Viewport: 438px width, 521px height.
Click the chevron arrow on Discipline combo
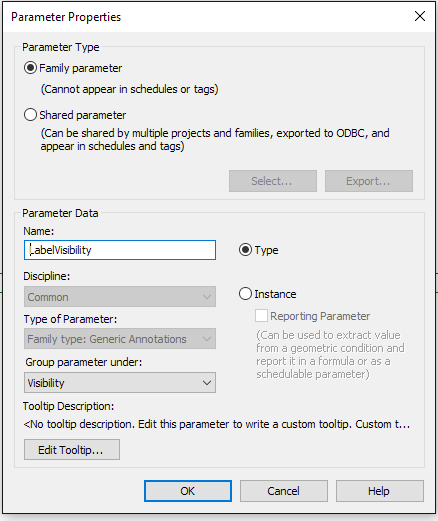click(207, 297)
